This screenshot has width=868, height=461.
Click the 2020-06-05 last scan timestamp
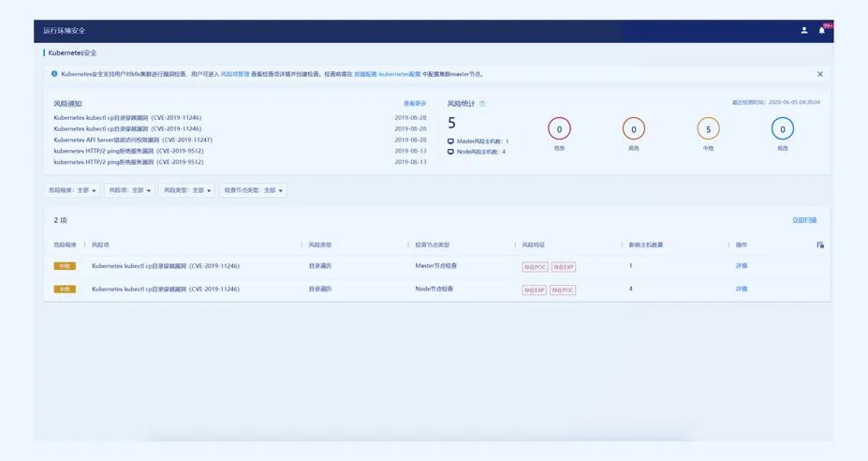tap(776, 102)
